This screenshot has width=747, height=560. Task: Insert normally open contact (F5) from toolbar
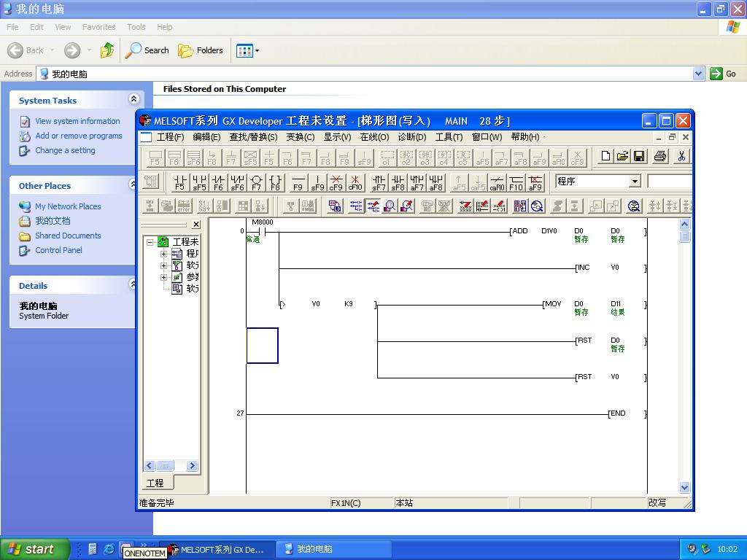point(179,182)
